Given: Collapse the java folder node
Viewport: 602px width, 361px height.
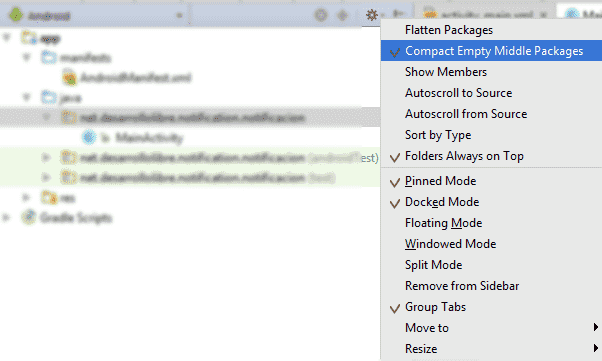Looking at the screenshot, I should (26, 97).
